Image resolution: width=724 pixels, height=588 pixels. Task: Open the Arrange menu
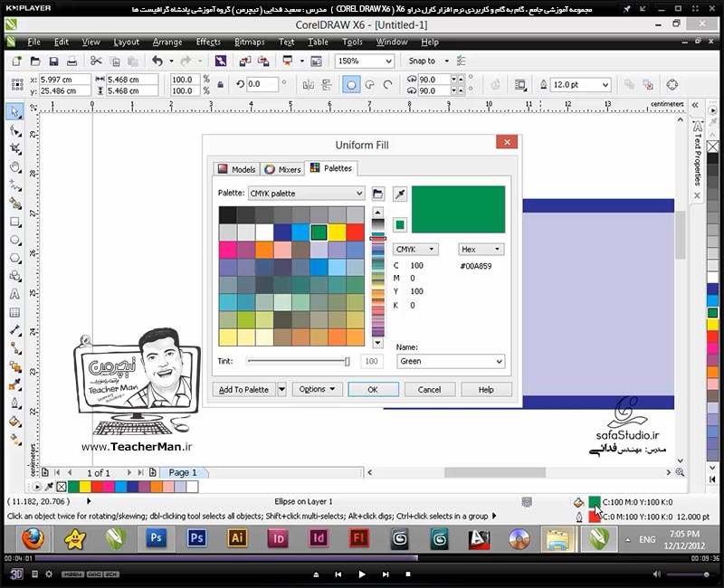pyautogui.click(x=167, y=42)
